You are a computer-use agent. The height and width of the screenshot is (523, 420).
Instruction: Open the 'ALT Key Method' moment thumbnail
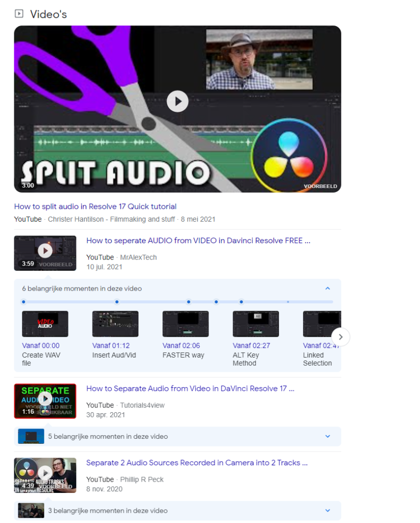256,324
